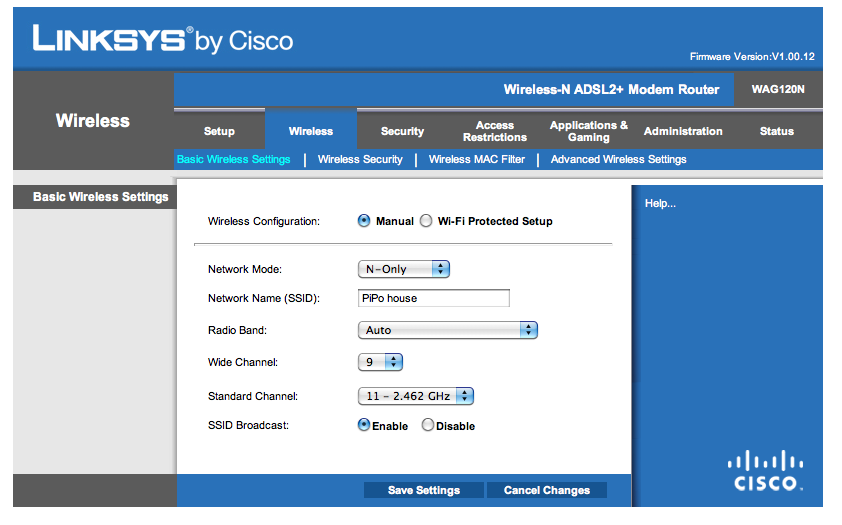Open Wireless MAC Filter subtab
Image resolution: width=842 pixels, height=525 pixels.
477,159
